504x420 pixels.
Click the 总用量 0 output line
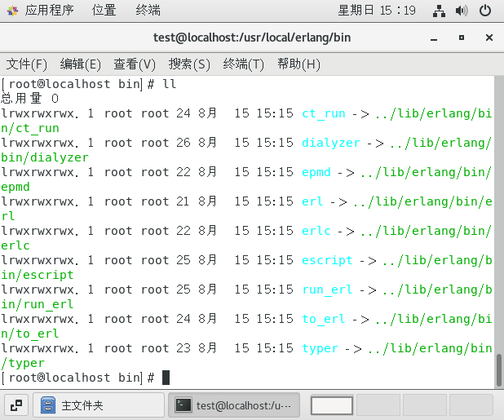[x=30, y=99]
